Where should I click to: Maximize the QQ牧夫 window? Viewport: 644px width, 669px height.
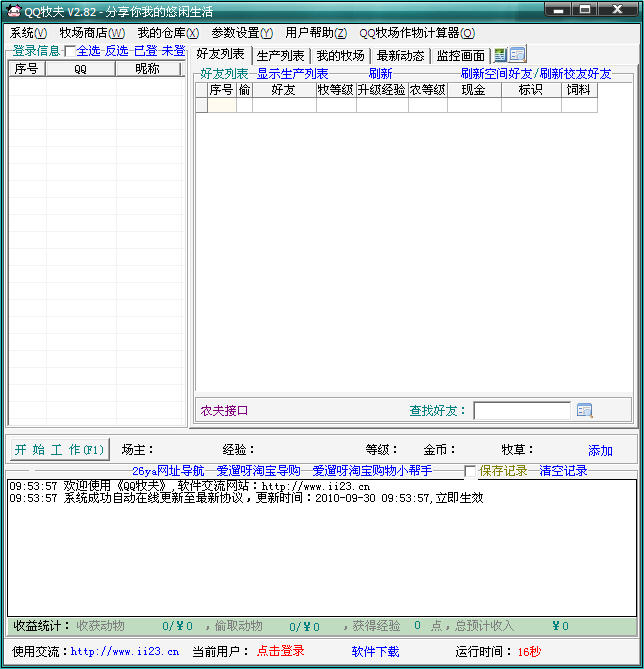click(x=585, y=9)
